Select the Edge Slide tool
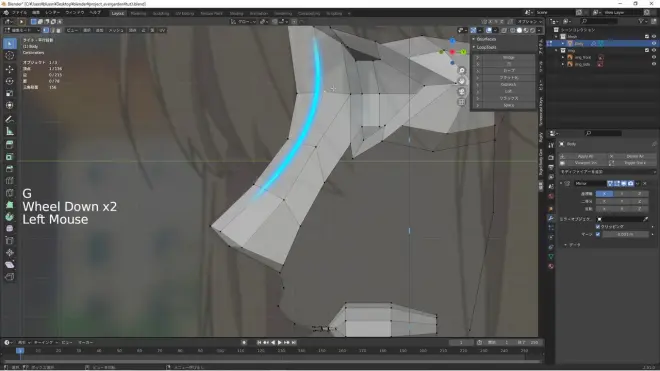 (x=10, y=241)
